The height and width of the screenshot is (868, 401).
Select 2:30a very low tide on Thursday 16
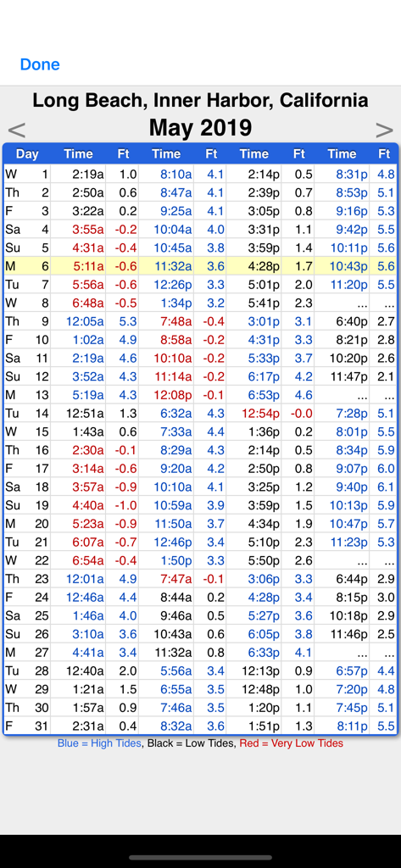tap(89, 450)
